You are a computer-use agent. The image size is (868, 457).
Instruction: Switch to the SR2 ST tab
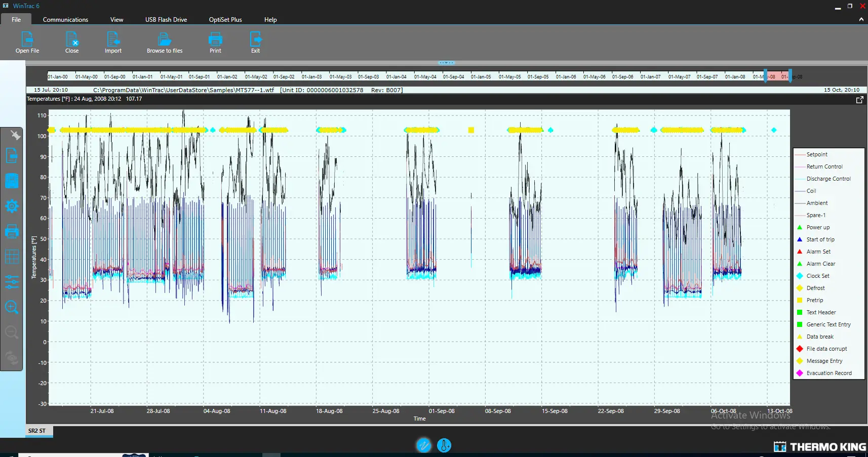pyautogui.click(x=38, y=431)
